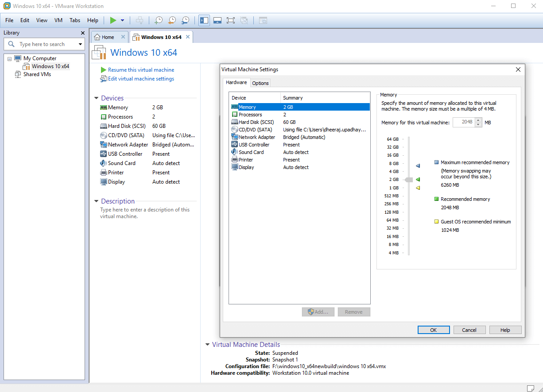Click Hard Disk icon in main Devices list
The width and height of the screenshot is (543, 392).
tap(104, 126)
